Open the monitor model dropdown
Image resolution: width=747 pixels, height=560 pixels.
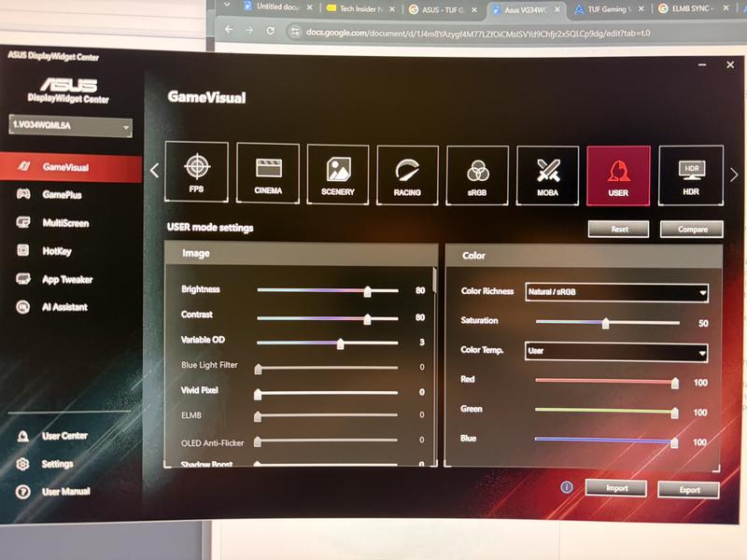pos(71,126)
